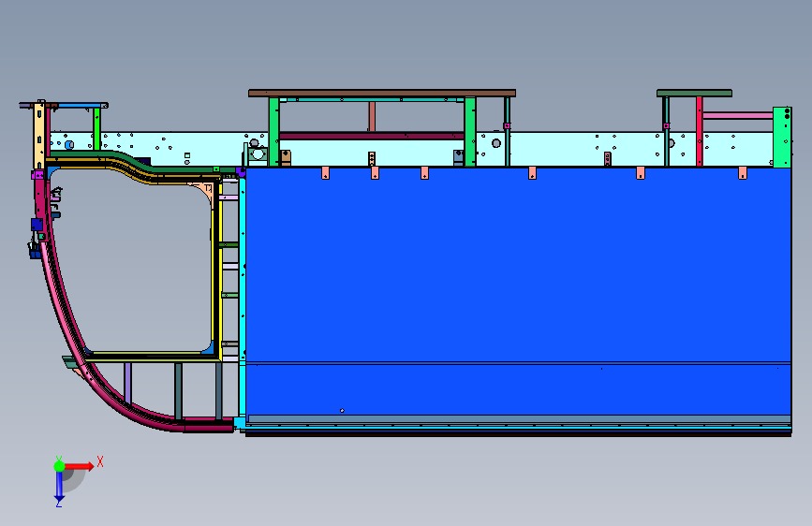812x526 pixels.
Task: Select the maroon bar beneath the brown table
Action: 371,136
